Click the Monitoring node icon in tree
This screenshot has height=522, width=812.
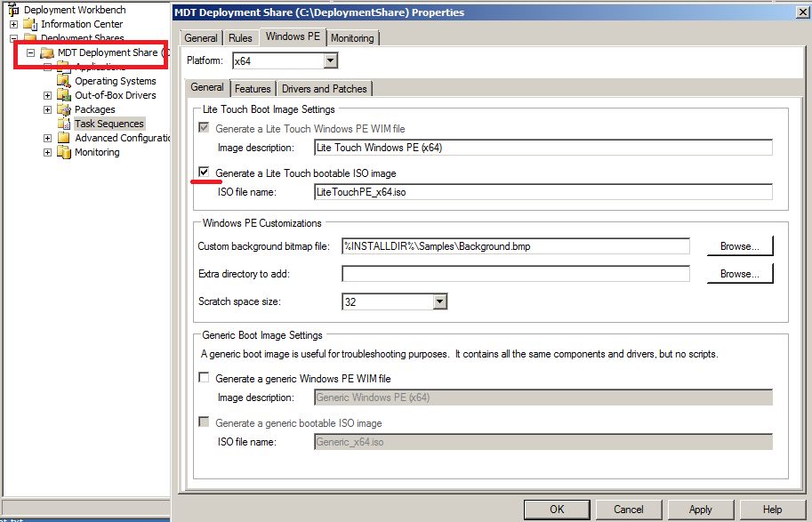coord(64,152)
